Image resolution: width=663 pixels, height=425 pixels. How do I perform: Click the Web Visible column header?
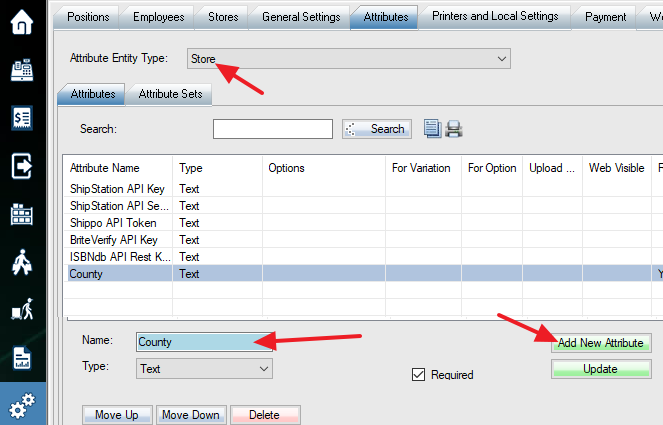(616, 168)
